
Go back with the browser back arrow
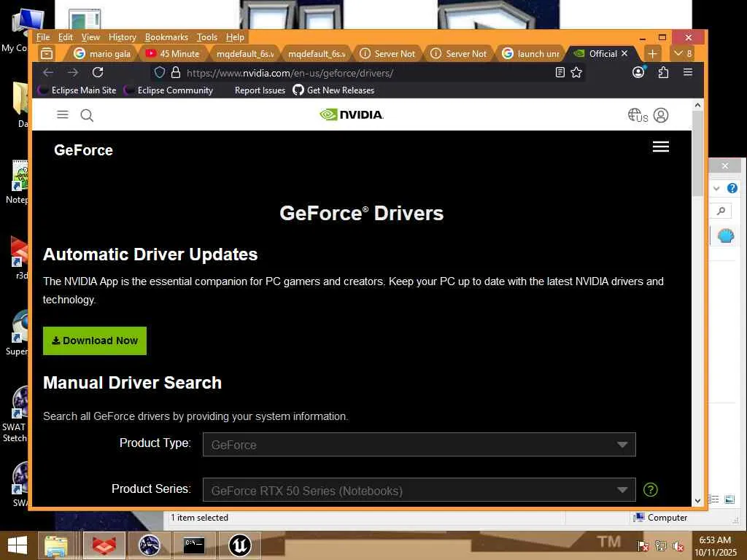48,72
